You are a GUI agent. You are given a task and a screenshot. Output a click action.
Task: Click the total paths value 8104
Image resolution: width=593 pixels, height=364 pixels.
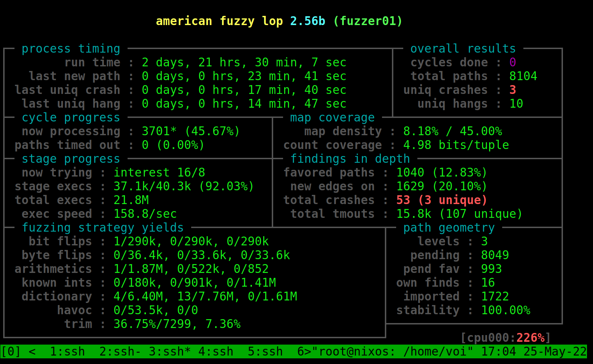pyautogui.click(x=523, y=76)
